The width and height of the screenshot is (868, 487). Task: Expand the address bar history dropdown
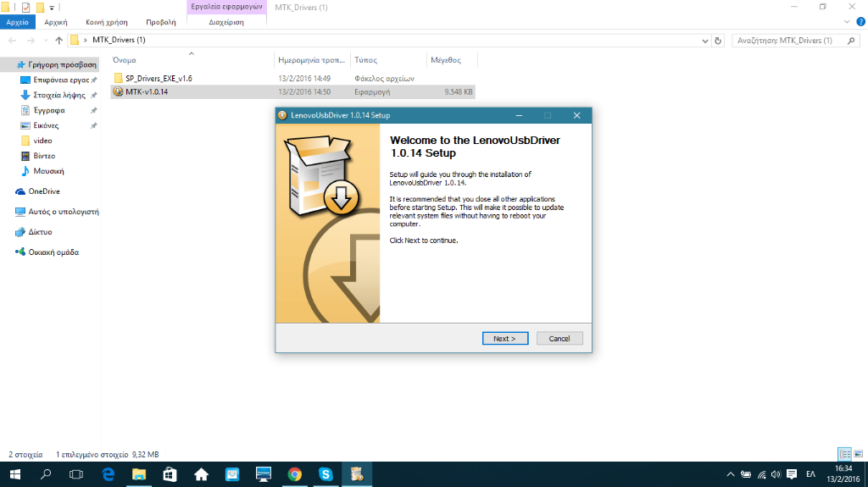tap(704, 41)
